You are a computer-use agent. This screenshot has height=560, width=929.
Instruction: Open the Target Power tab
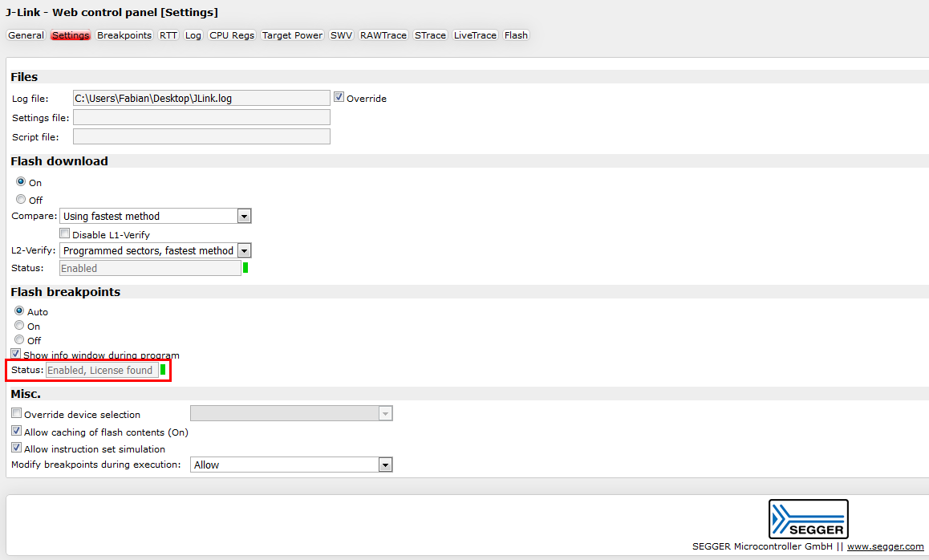pos(292,35)
